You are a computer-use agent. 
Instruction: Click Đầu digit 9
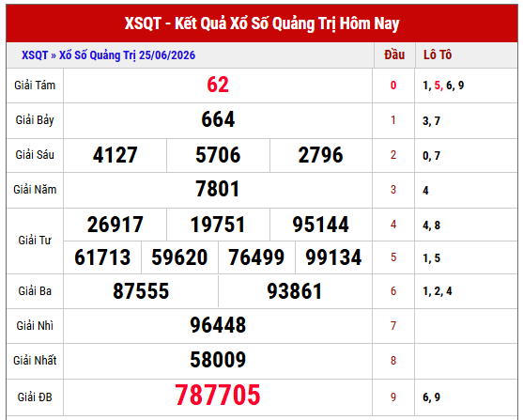[393, 397]
